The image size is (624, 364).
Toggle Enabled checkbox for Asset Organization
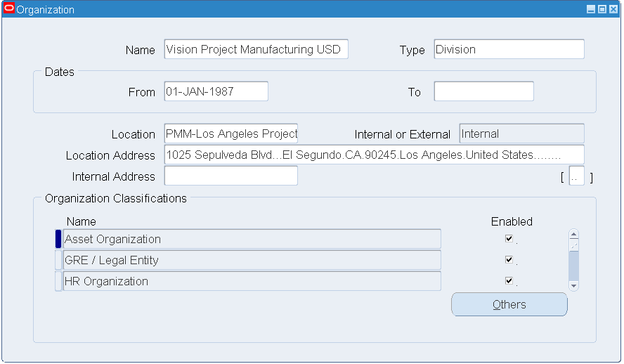509,239
